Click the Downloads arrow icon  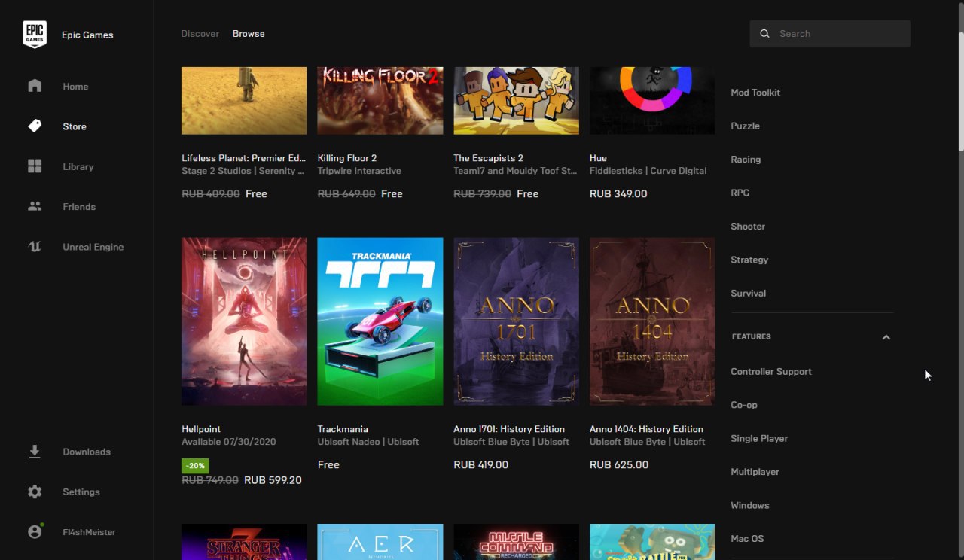[x=35, y=451]
